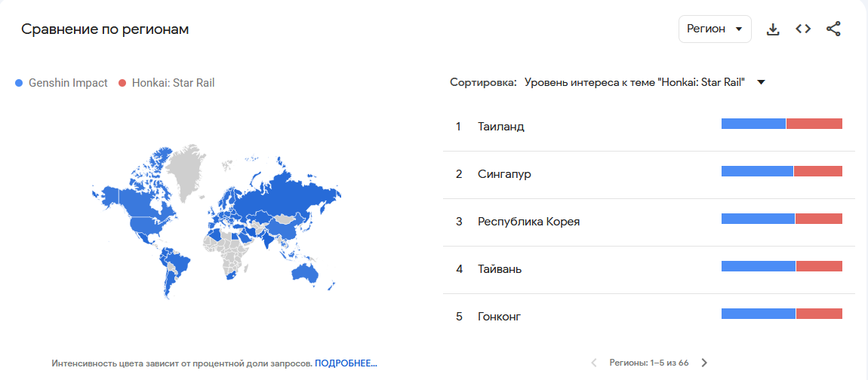Click the blue Genshin Impact legend dot
This screenshot has height=380, width=868.
point(19,83)
